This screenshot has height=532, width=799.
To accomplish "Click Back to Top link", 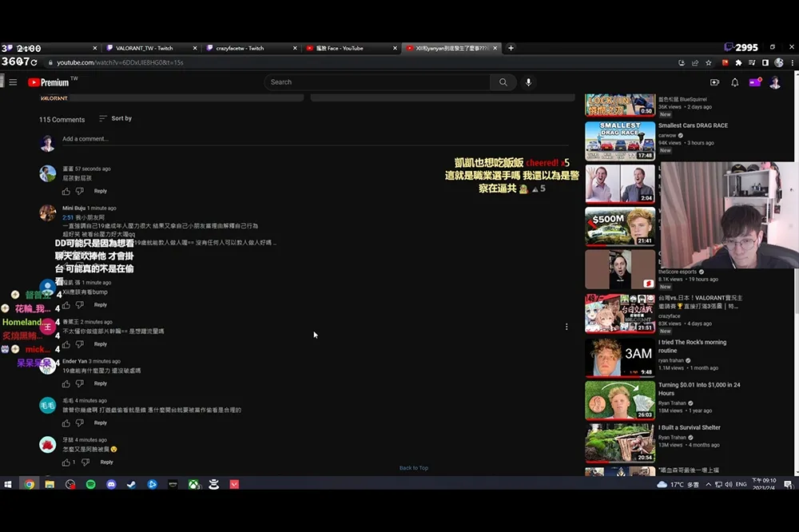I will point(414,468).
